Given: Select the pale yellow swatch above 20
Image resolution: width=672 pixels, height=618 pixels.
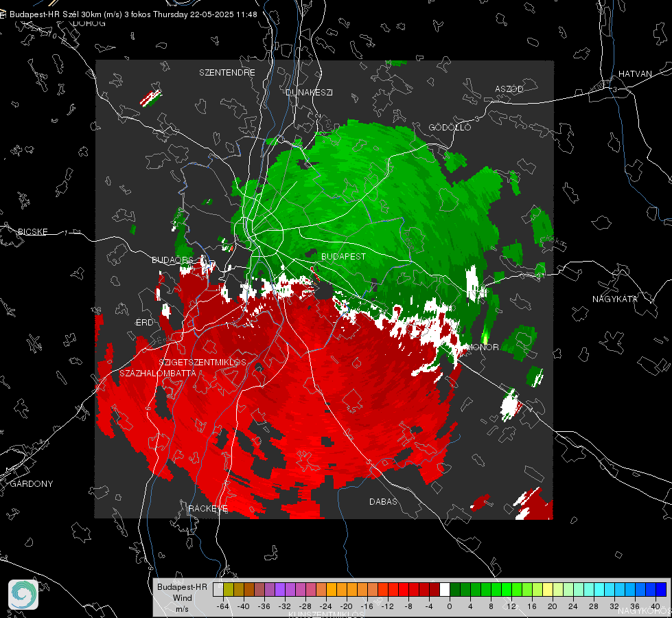Looking at the screenshot, I should pyautogui.click(x=548, y=589).
